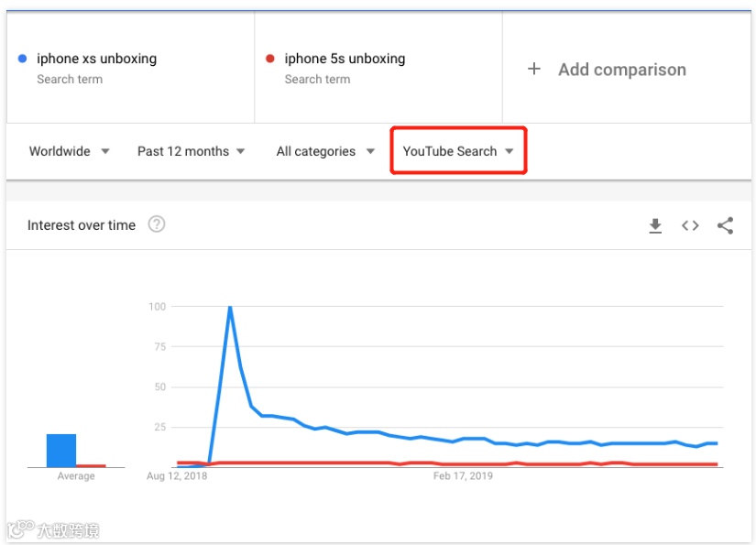Click the red dot next to iphone 5s unboxing
This screenshot has height=545, width=756.
point(270,59)
